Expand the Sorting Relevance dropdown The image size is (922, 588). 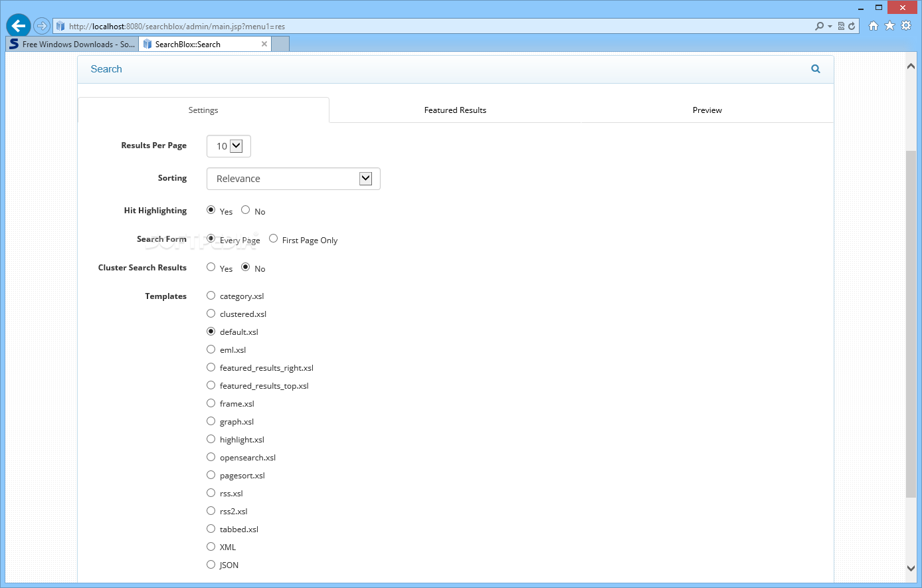tap(294, 179)
